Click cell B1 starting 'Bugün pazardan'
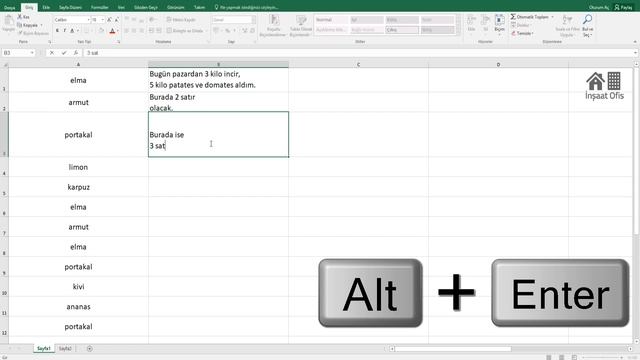The height and width of the screenshot is (360, 640). pyautogui.click(x=218, y=80)
